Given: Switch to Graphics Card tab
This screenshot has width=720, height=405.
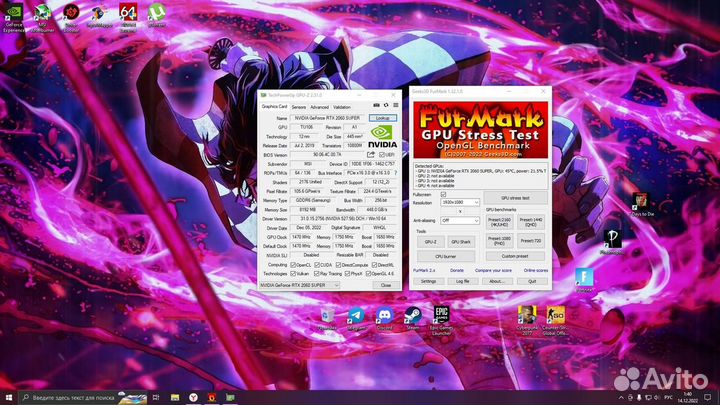Looking at the screenshot, I should tap(274, 107).
